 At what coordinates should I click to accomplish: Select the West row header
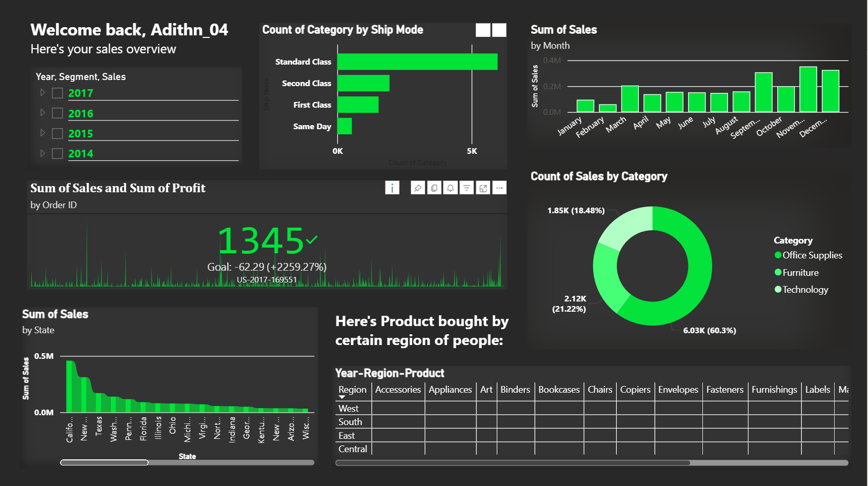(x=349, y=409)
